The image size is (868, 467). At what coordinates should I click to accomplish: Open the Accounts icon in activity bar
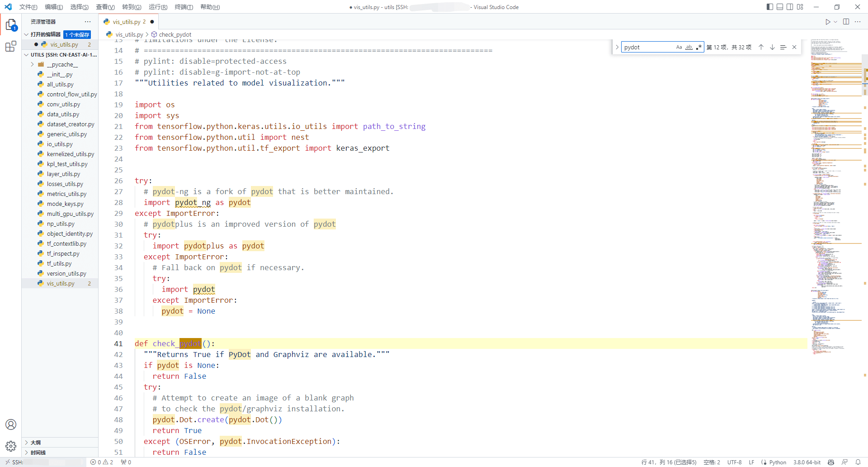pyautogui.click(x=11, y=424)
